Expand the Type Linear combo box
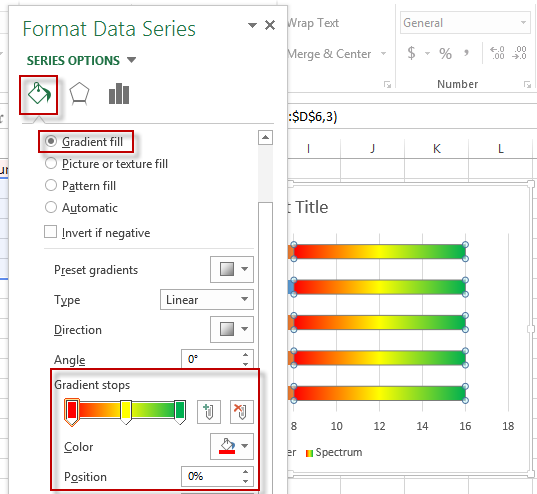This screenshot has height=494, width=537. coord(207,300)
